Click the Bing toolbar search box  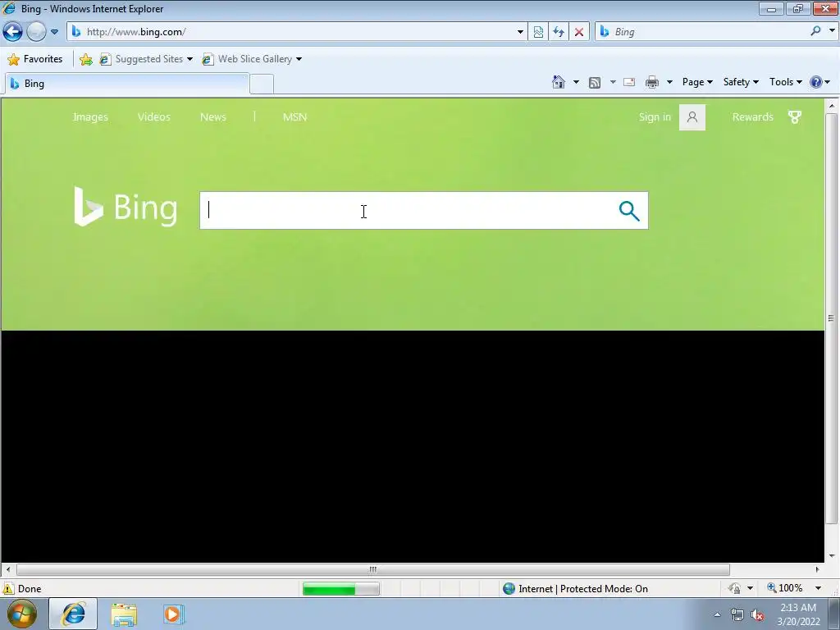702,32
